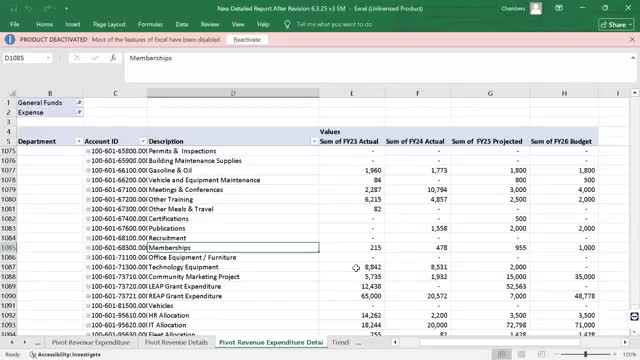This screenshot has width=640, height=360.
Task: Collapse the 100-601-95610 HR Allocation row
Action: tap(88, 316)
